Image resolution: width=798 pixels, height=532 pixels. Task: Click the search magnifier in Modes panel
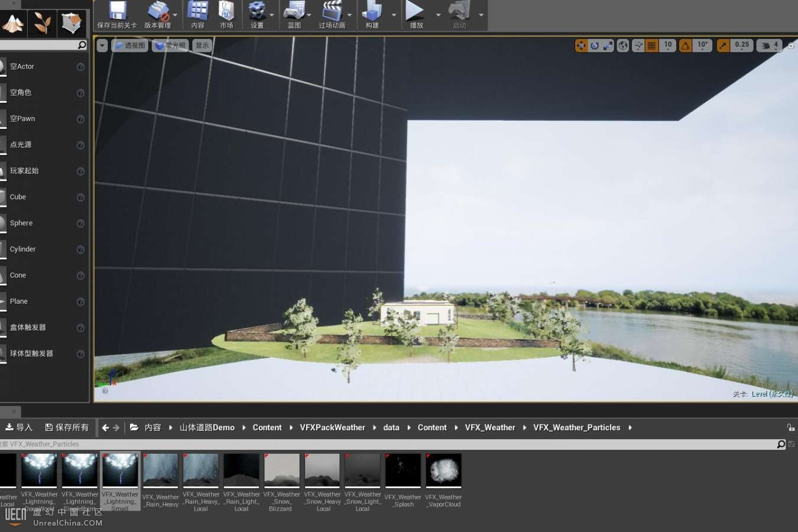pyautogui.click(x=82, y=45)
